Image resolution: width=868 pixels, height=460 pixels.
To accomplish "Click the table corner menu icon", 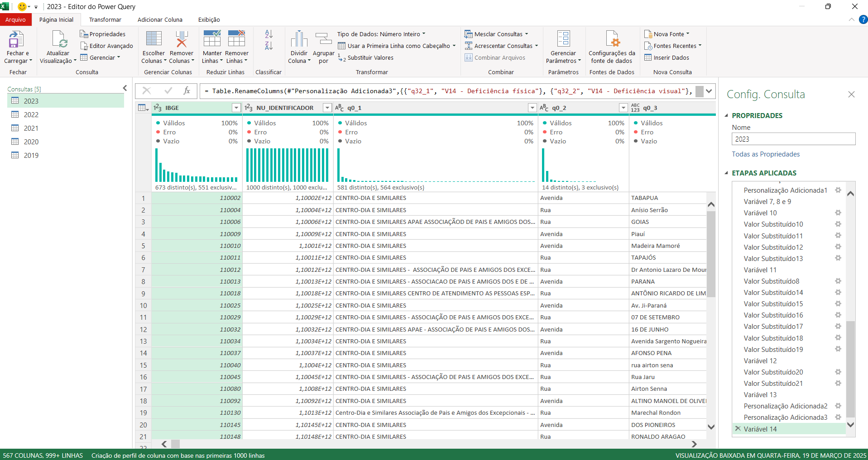I will (144, 108).
